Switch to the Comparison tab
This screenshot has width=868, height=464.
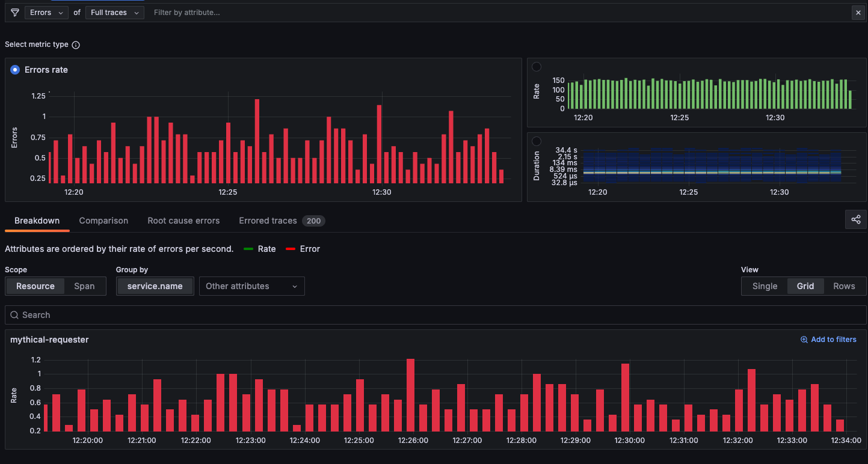(x=103, y=221)
